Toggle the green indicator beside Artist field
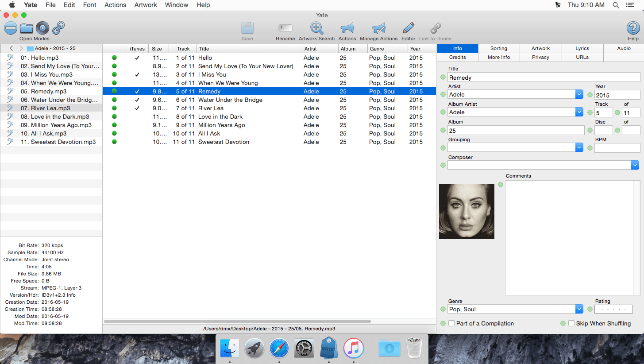This screenshot has width=644, height=364. (443, 94)
